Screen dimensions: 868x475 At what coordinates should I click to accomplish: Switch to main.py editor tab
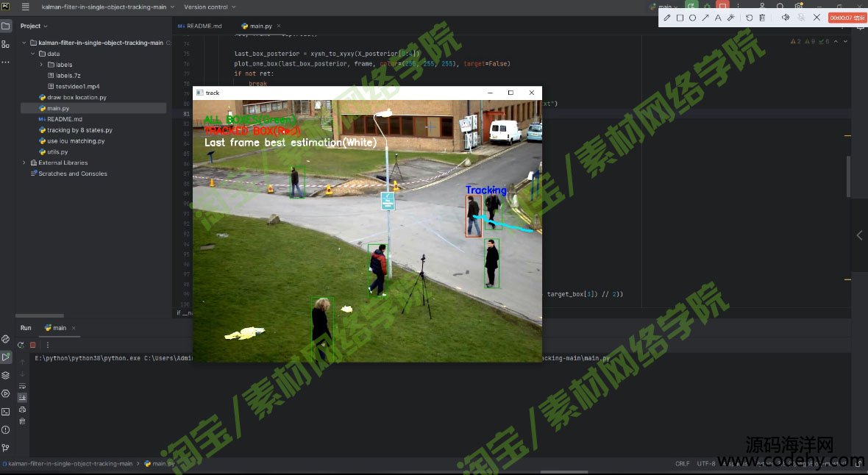[257, 26]
